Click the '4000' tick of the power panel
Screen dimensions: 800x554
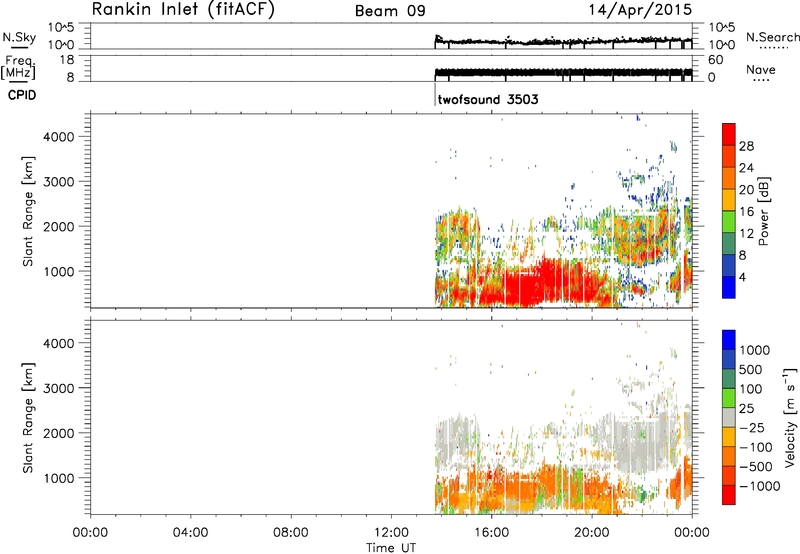tap(59, 137)
